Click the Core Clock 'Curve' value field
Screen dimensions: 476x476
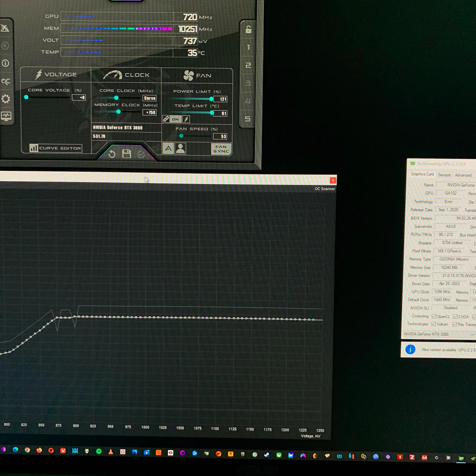(x=149, y=98)
